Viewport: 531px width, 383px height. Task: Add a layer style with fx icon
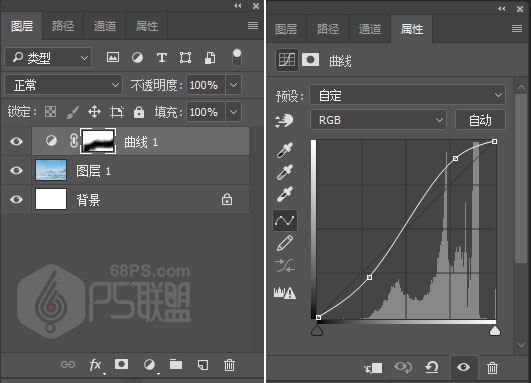[x=96, y=365]
